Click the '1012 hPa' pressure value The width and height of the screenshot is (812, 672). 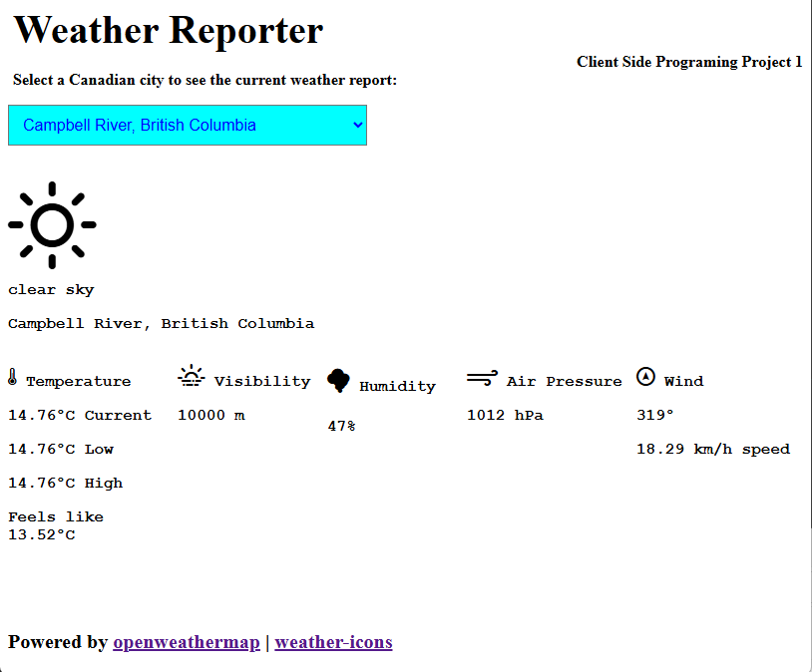(505, 415)
